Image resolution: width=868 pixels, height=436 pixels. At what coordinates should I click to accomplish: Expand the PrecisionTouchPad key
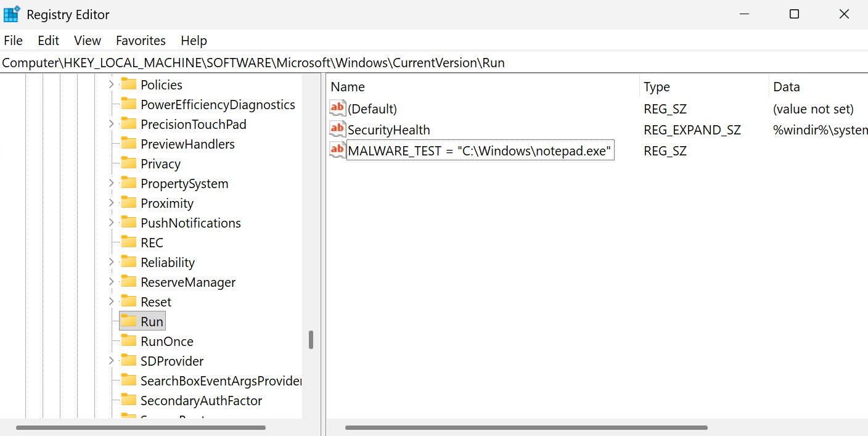[x=112, y=124]
